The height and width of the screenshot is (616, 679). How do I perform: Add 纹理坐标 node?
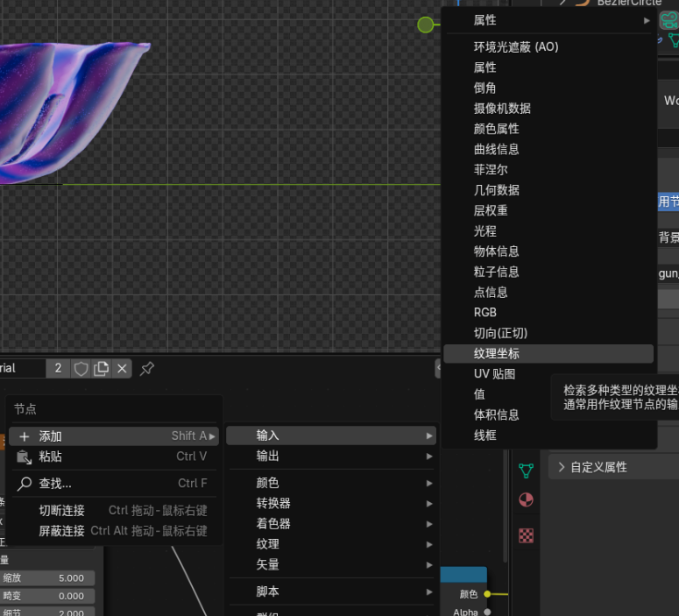pyautogui.click(x=548, y=353)
